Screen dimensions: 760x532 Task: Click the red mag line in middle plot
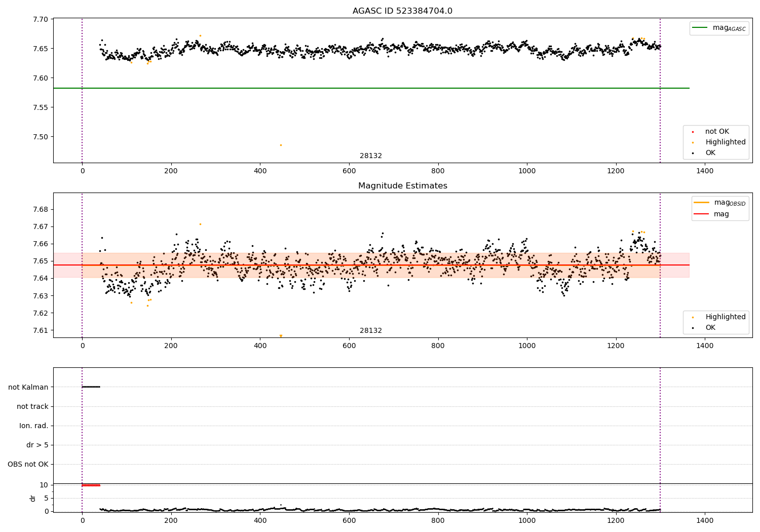coord(371,265)
